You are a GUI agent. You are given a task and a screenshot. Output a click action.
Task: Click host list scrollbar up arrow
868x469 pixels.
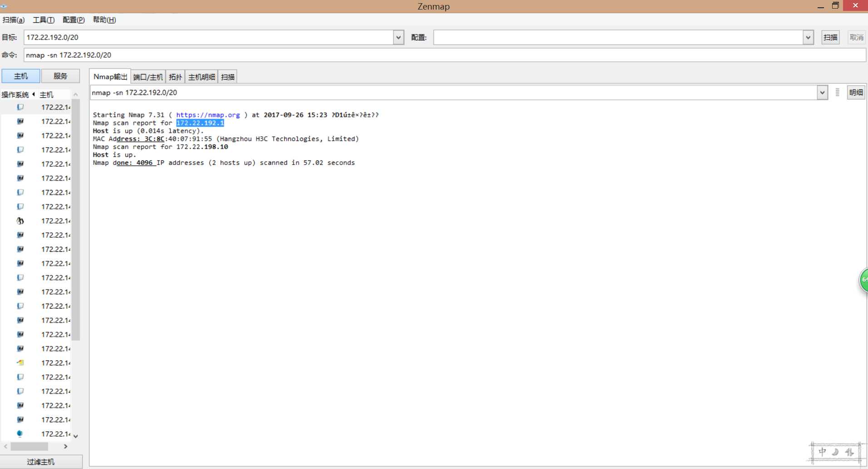coord(76,95)
